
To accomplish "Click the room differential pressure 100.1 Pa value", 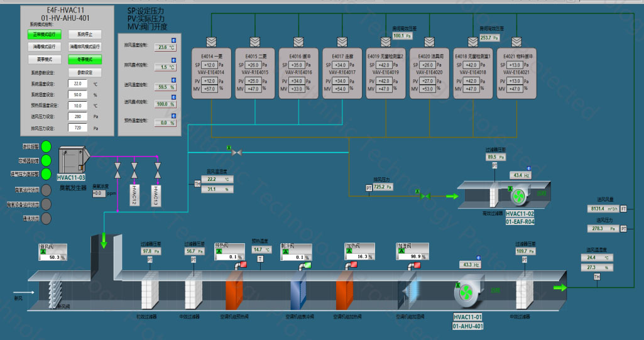I will 402,36.
